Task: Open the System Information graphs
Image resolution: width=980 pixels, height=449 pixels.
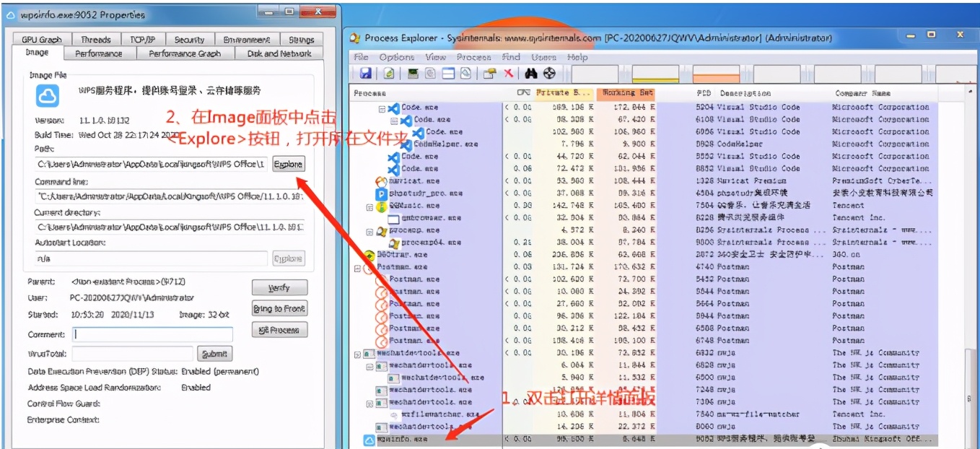Action: coord(414,73)
